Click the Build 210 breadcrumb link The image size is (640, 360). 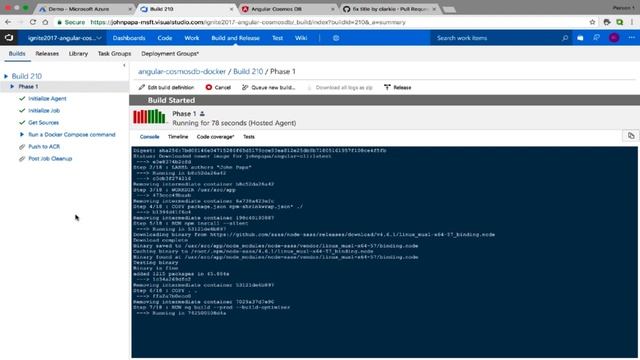pos(248,71)
